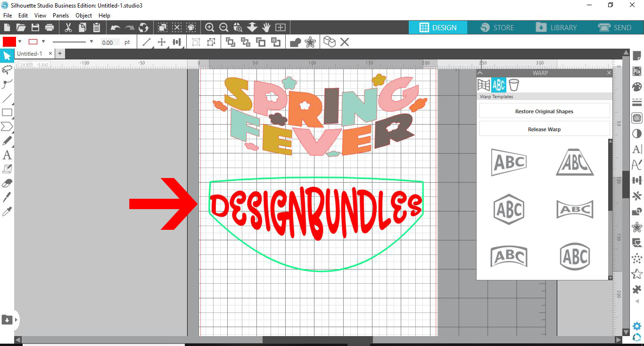Switch to the LIBRARY tab
This screenshot has height=346, width=644.
556,27
